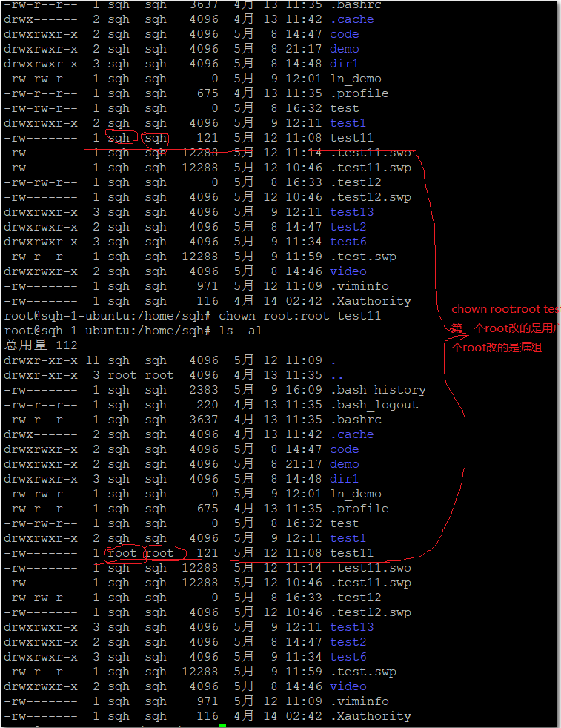Click the dir1 directory listed after the ls -al command
This screenshot has height=728, width=561.
click(x=345, y=479)
